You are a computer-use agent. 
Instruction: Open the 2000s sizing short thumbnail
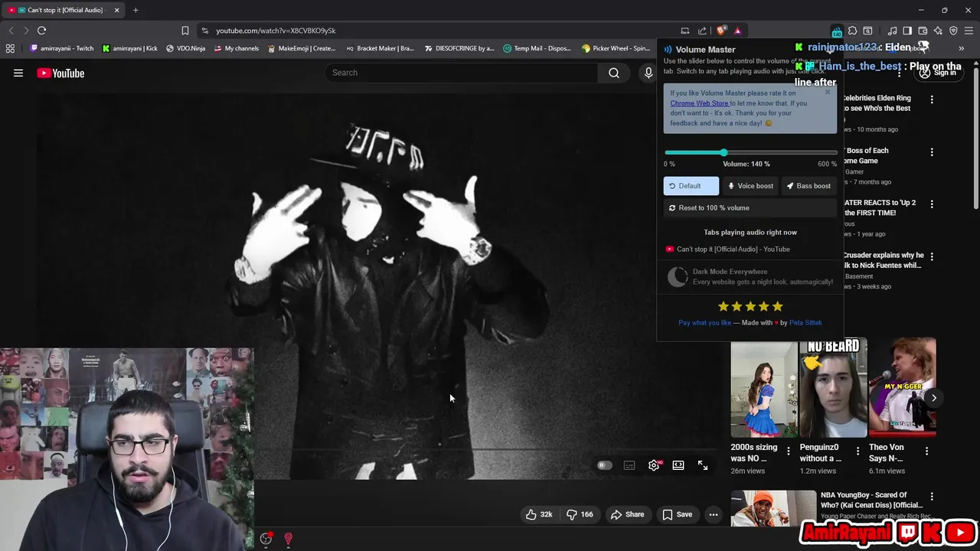(x=764, y=388)
